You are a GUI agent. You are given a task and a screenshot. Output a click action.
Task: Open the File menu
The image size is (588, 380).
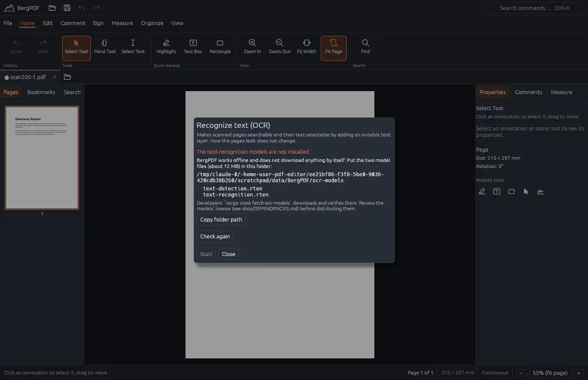click(x=8, y=23)
